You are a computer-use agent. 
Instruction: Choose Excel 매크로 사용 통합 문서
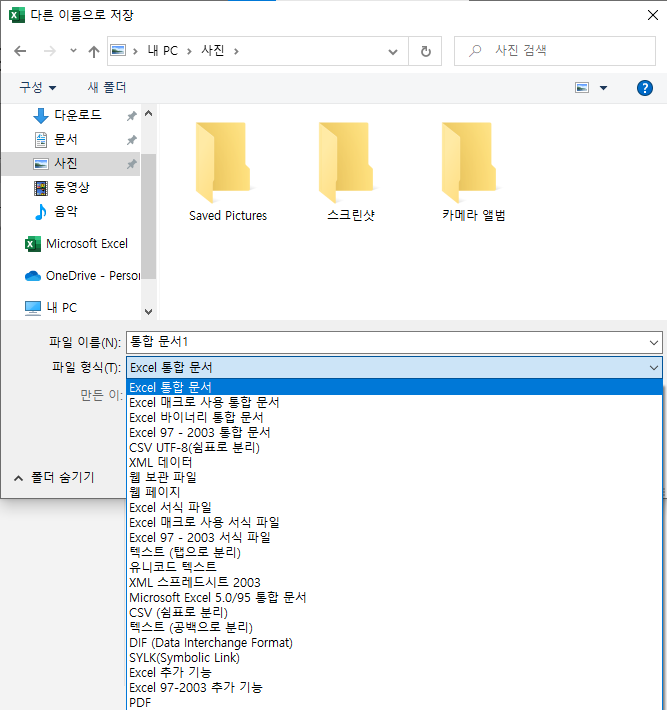coord(394,403)
